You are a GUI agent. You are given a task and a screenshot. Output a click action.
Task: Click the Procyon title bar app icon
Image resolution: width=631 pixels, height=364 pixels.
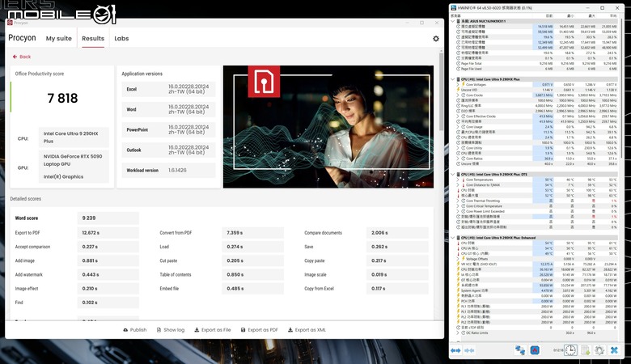click(10, 23)
